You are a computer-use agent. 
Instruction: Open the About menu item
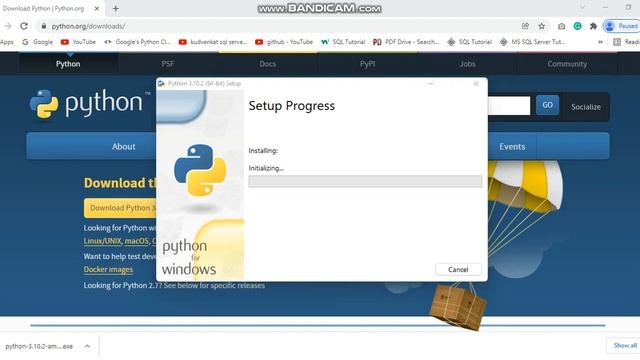[124, 146]
